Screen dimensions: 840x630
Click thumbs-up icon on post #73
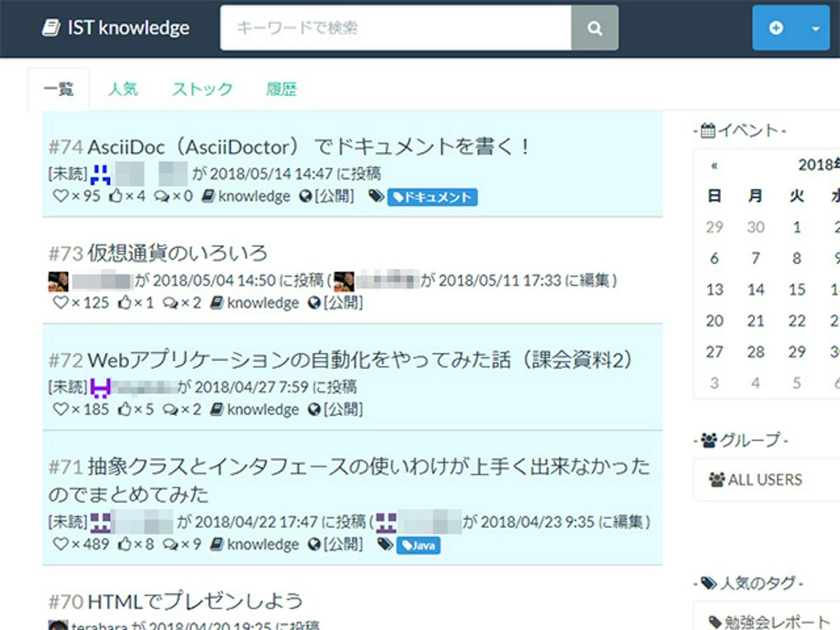pyautogui.click(x=125, y=303)
